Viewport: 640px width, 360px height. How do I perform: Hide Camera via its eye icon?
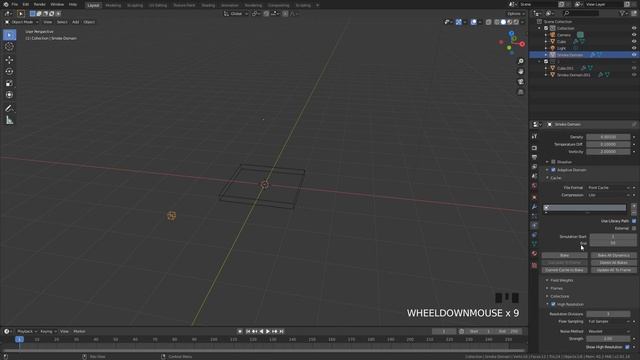(x=634, y=35)
